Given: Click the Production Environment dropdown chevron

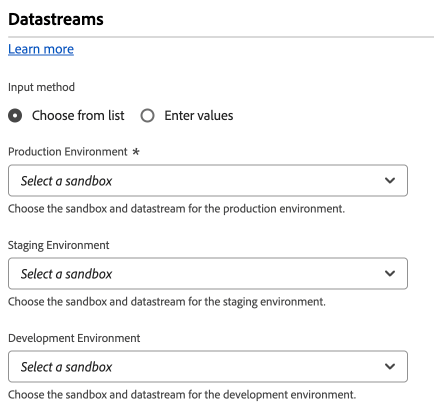Looking at the screenshot, I should pos(390,181).
